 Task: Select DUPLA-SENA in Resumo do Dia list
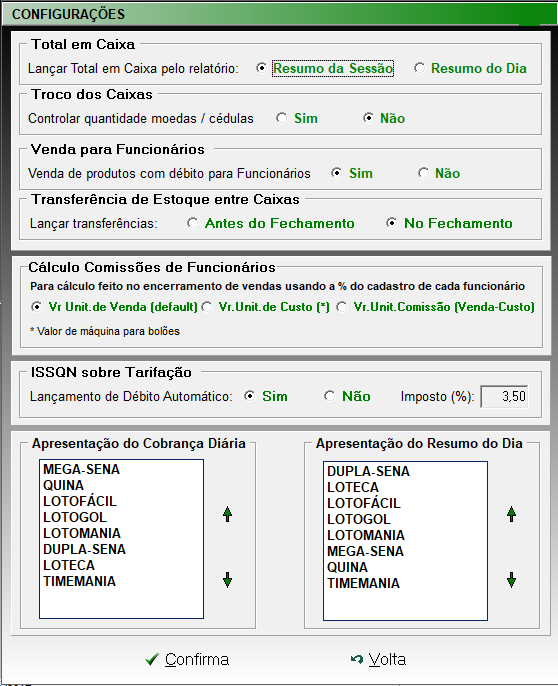coord(405,471)
